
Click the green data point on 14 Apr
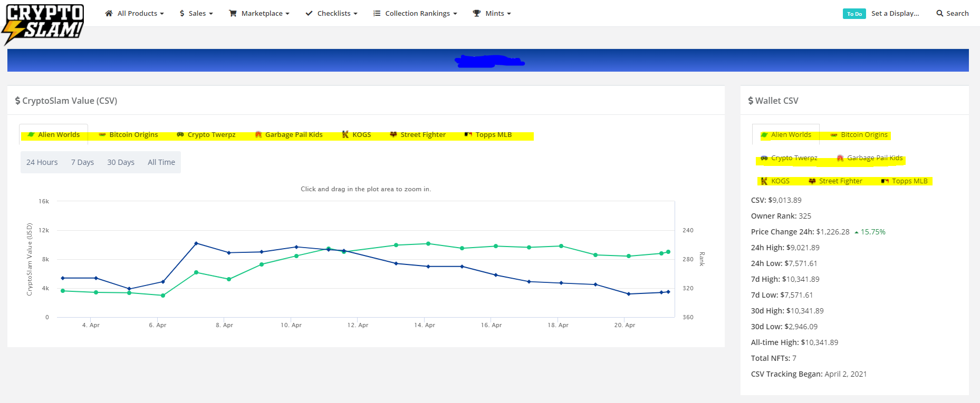428,244
